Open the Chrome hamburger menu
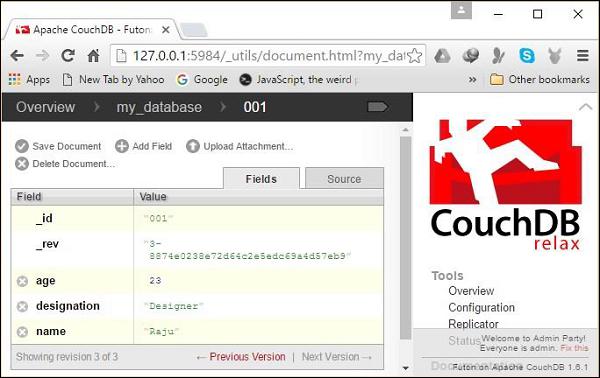 coord(583,56)
